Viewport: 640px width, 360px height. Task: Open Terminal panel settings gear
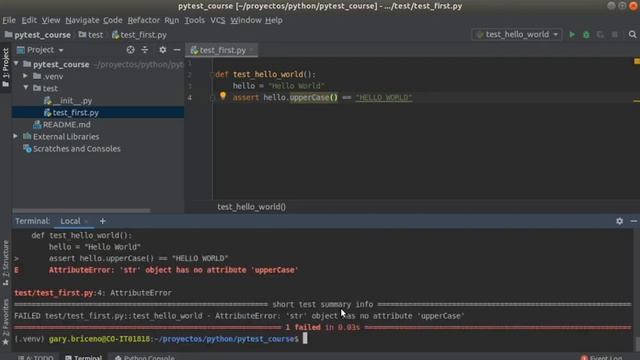coord(620,221)
